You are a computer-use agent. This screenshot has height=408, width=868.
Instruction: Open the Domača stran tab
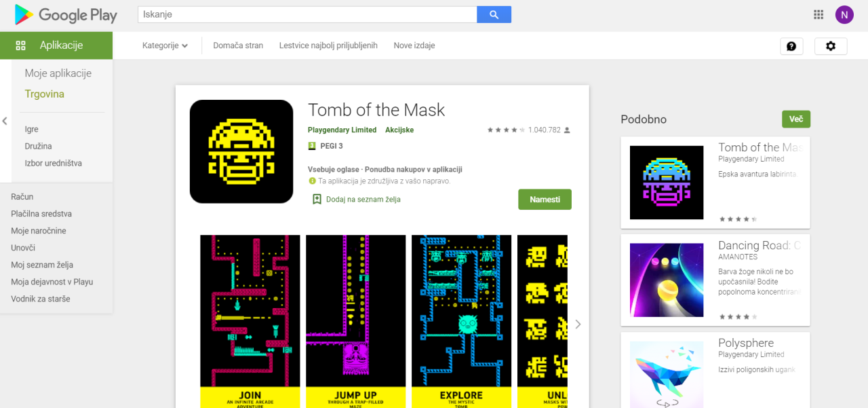(x=238, y=45)
